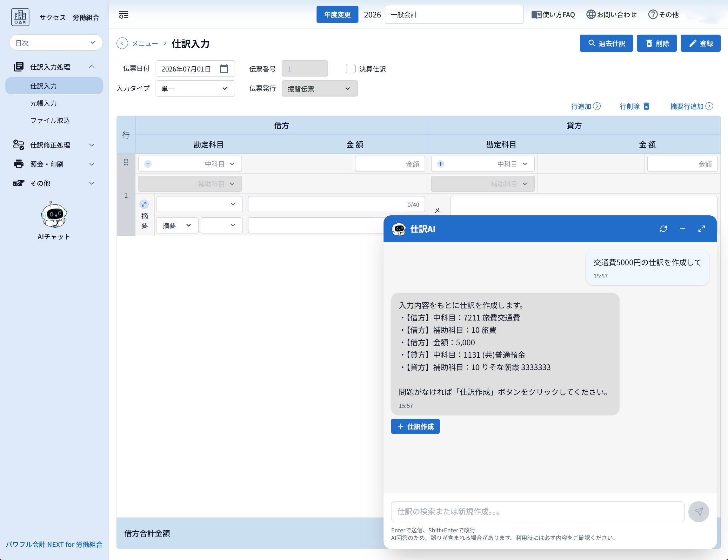Toggle the sidebar with the hamburger icon
The width and height of the screenshot is (728, 560).
(x=123, y=15)
